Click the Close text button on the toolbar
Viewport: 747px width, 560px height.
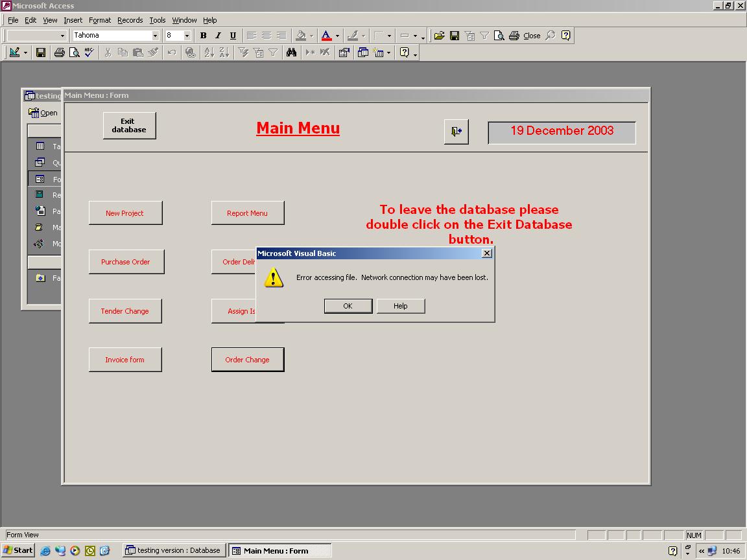tap(532, 35)
